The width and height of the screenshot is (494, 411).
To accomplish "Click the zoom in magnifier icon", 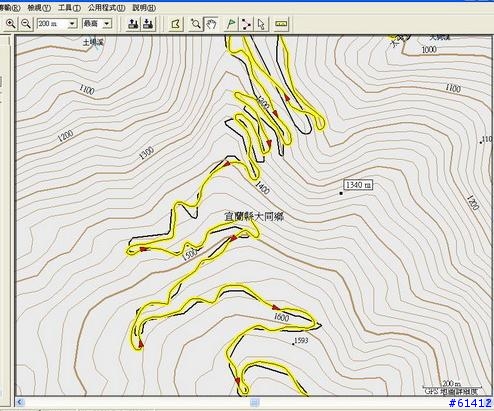I will click(x=11, y=24).
